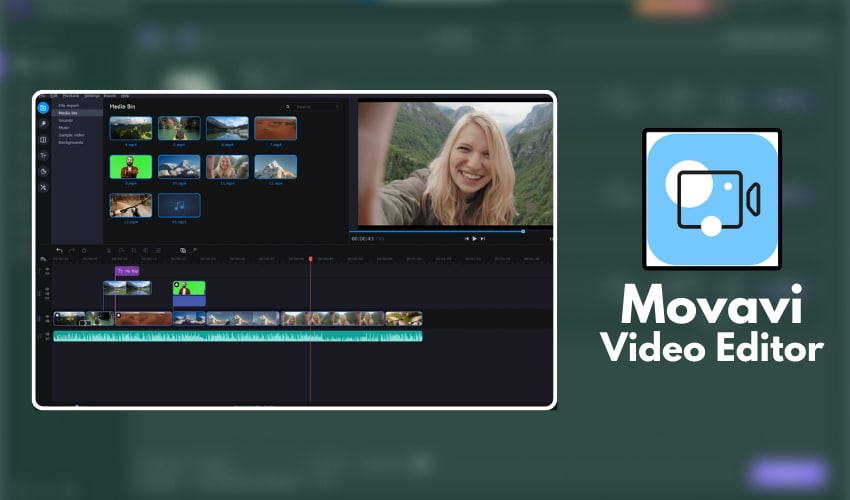Image resolution: width=850 pixels, height=500 pixels.
Task: Click the Clip properties icon in timeline toolbar
Action: [158, 251]
